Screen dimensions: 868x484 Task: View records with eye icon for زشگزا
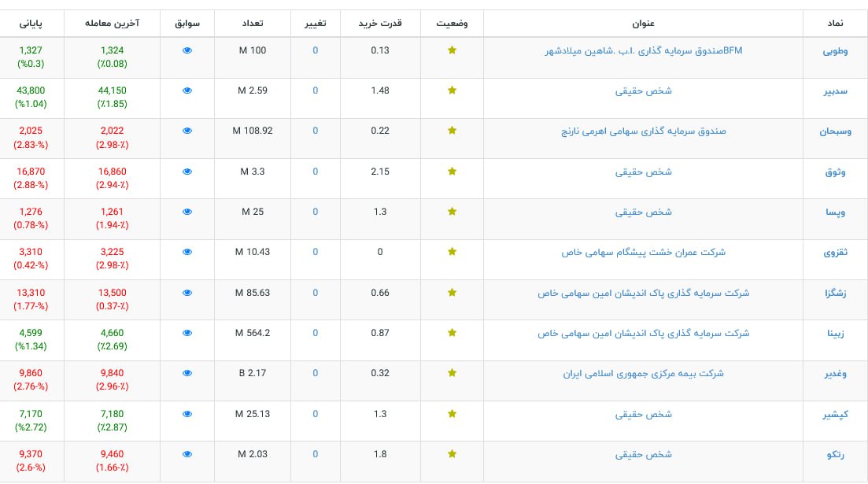point(187,293)
